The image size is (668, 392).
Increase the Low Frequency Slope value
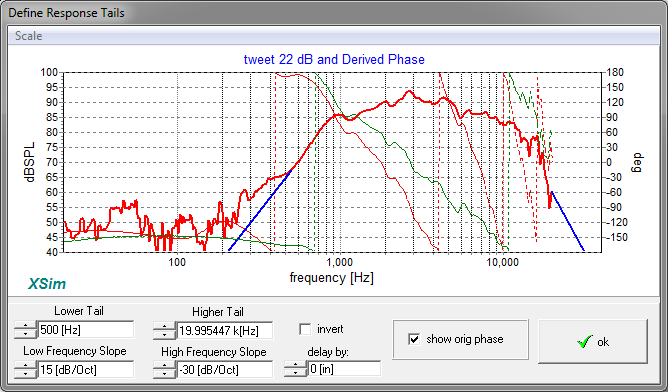(x=26, y=366)
